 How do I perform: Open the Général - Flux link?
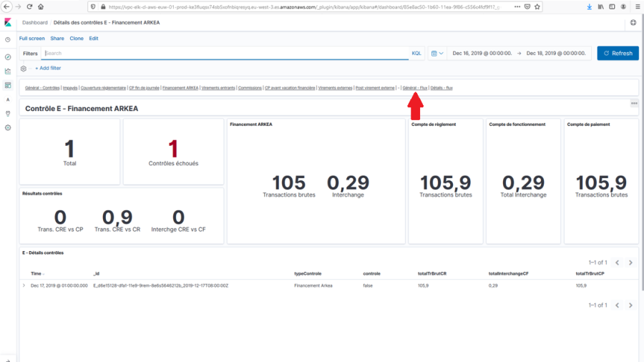pos(415,88)
